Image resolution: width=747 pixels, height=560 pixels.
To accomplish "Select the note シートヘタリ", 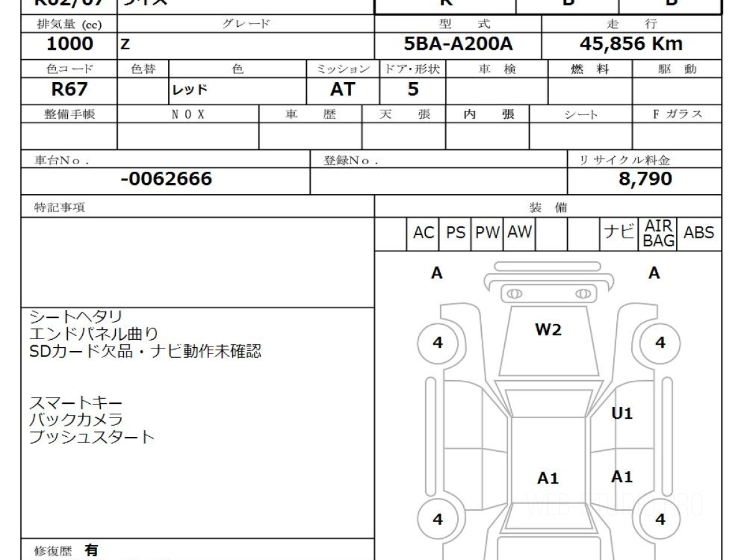I will 75,317.
